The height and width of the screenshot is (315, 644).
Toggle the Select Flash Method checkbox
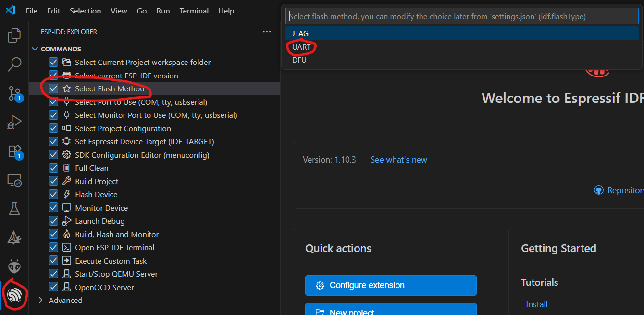coord(53,89)
